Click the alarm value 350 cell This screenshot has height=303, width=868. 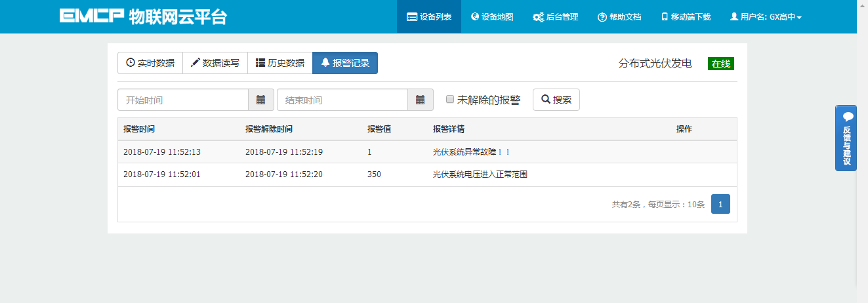pyautogui.click(x=374, y=175)
